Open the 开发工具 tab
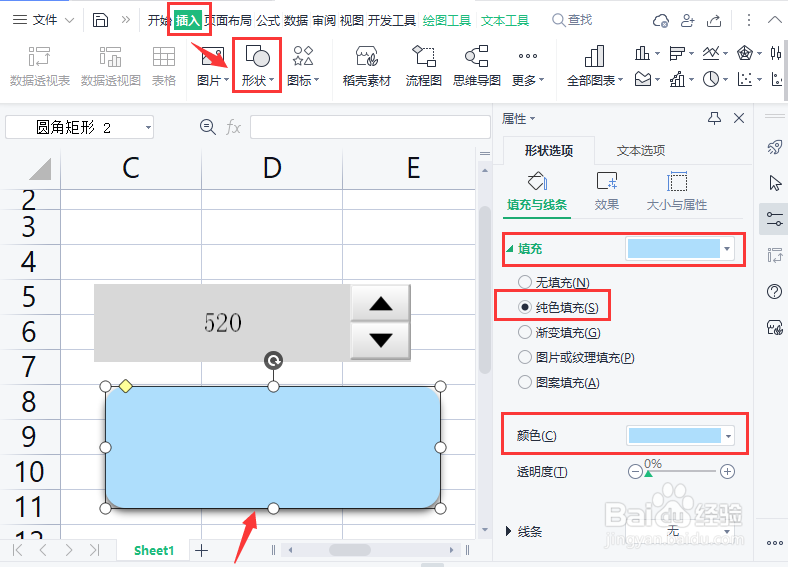Screen dimensions: 788x567 tap(392, 21)
